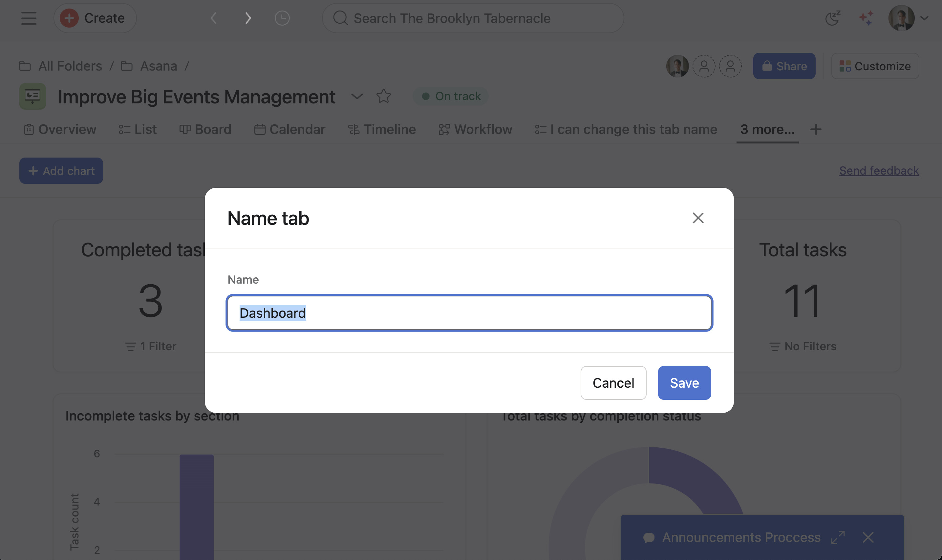Toggle the do-not-disturb moon icon
Viewport: 942px width, 560px height.
pos(833,18)
